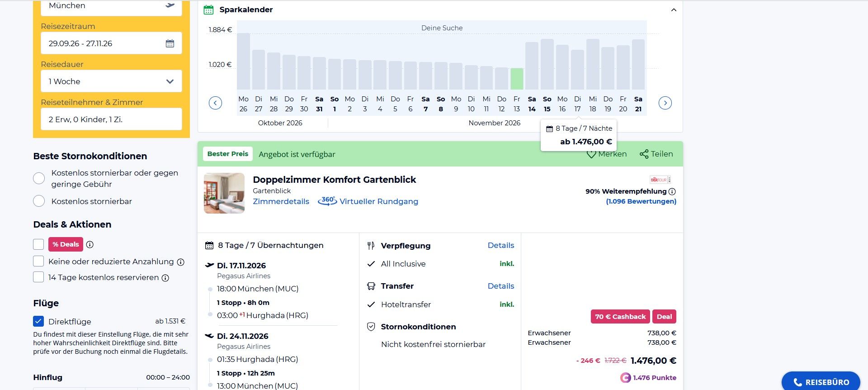Open Verpflegung Details link
The image size is (868, 390).
tap(501, 245)
